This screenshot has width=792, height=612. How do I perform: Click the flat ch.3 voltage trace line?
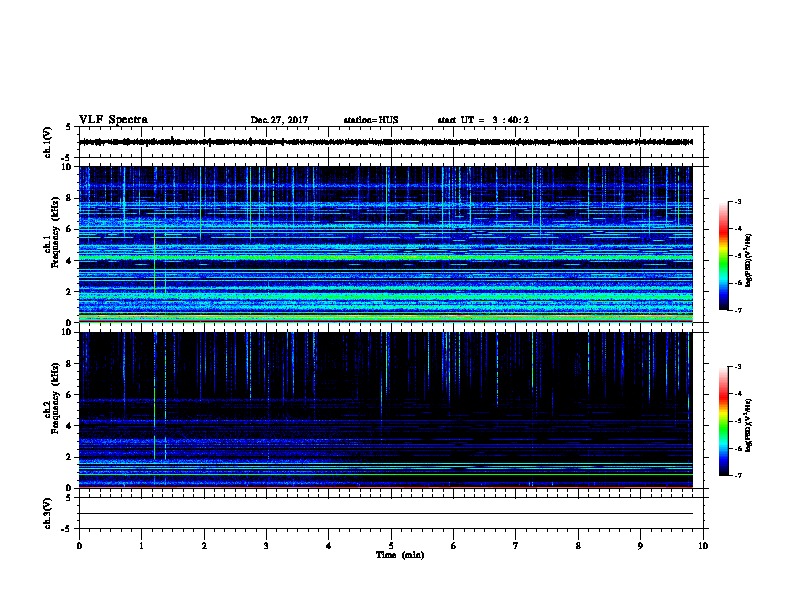tap(386, 514)
